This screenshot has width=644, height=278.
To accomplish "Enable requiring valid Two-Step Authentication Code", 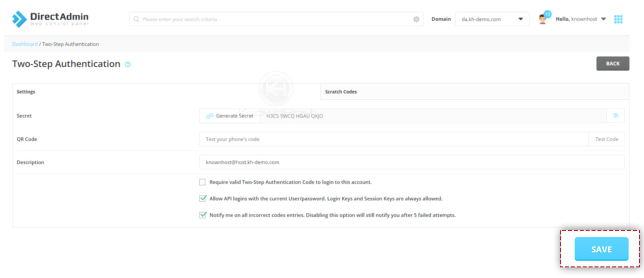I will 202,182.
